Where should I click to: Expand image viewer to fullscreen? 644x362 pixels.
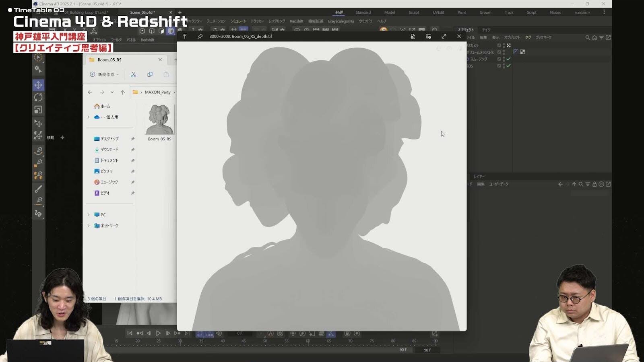pos(444,36)
